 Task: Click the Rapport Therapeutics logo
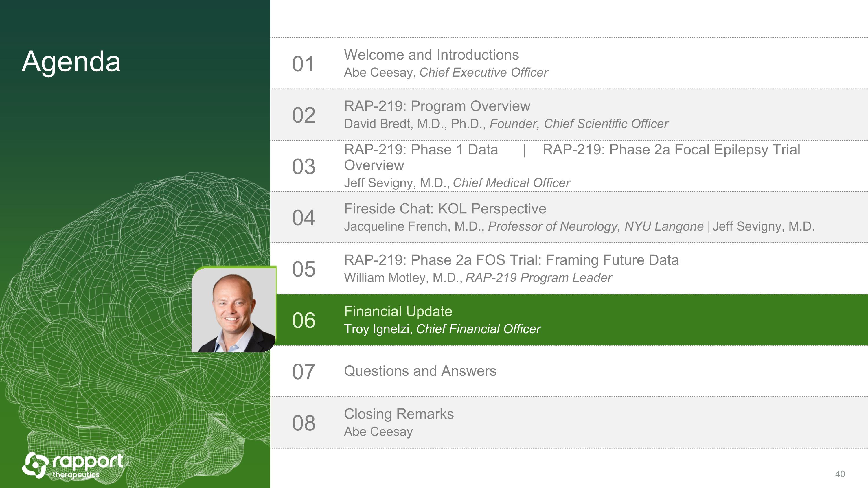point(72,465)
